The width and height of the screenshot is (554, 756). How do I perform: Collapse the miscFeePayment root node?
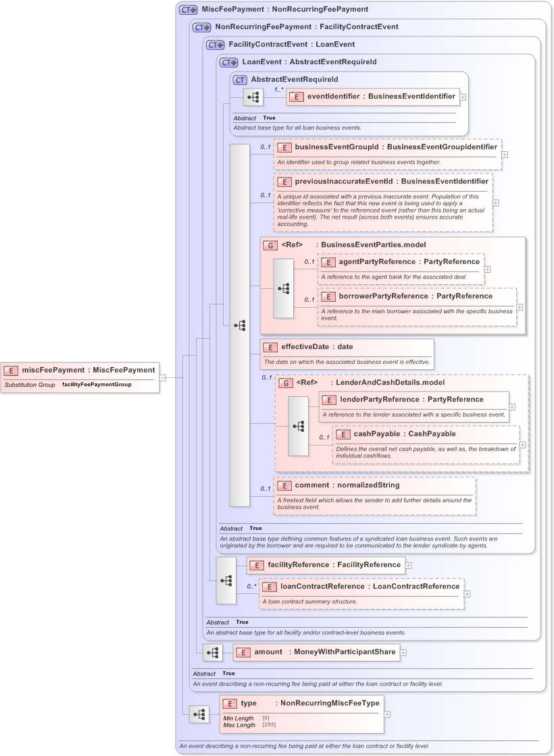pyautogui.click(x=163, y=378)
